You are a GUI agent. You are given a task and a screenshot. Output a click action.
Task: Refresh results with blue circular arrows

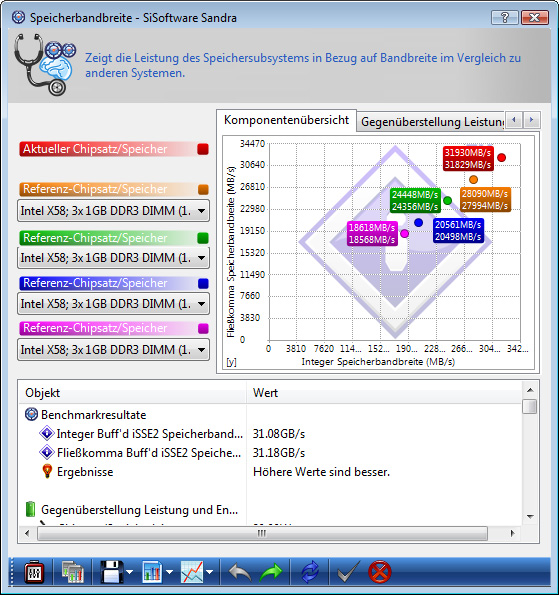310,572
